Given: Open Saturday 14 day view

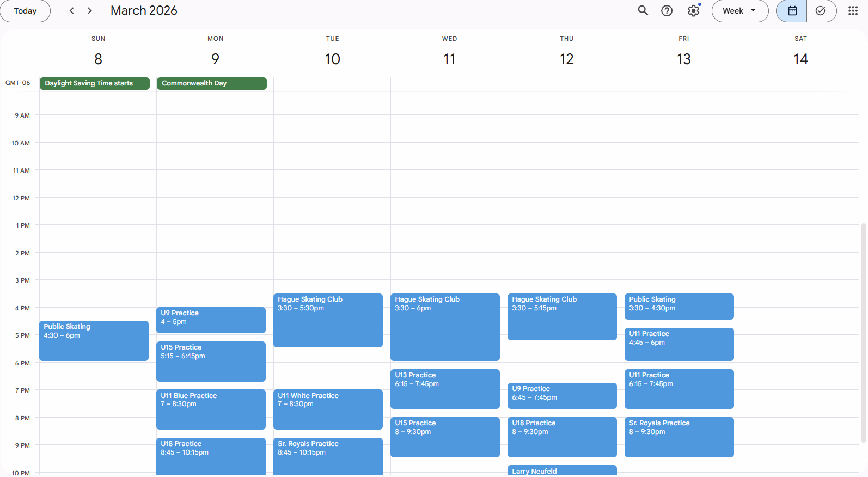Looking at the screenshot, I should (800, 59).
